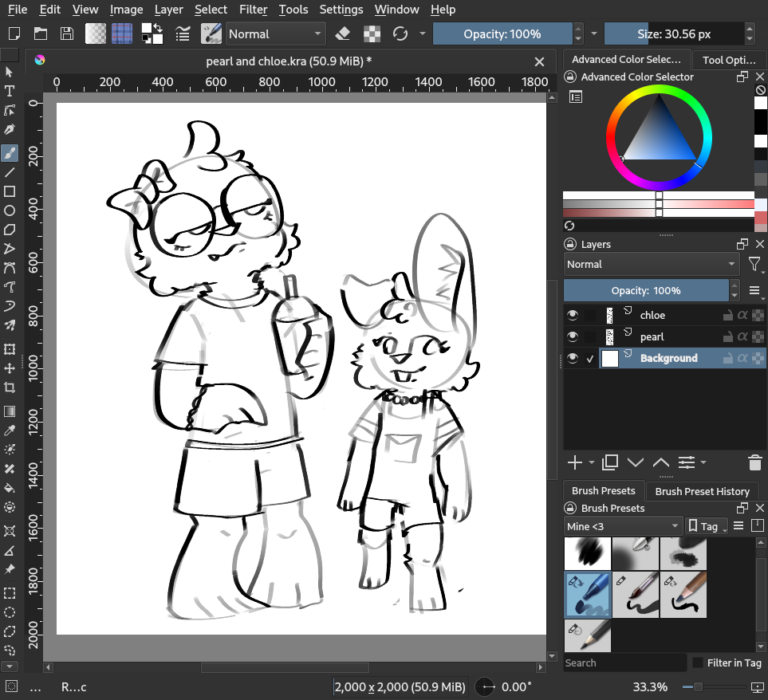Open the Filter menu

253,10
